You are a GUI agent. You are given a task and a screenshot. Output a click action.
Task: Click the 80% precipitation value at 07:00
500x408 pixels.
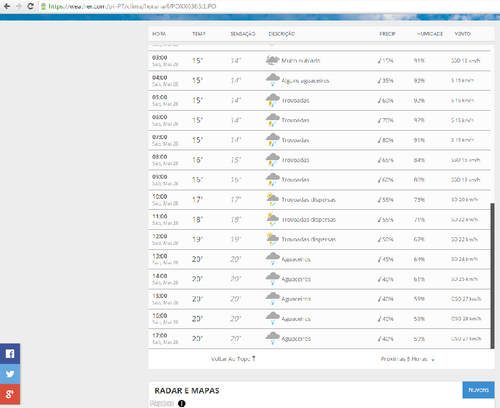click(388, 140)
